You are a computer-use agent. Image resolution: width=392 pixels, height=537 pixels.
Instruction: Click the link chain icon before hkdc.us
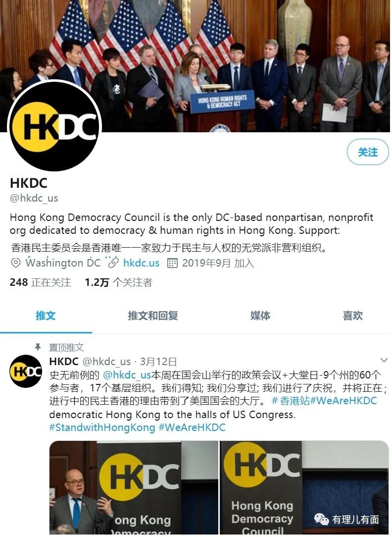pyautogui.click(x=113, y=263)
